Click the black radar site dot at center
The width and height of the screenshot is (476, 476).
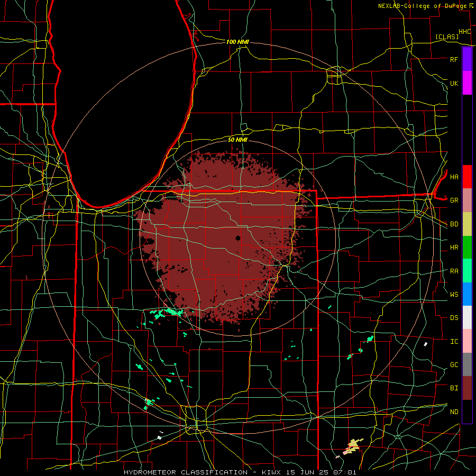click(x=238, y=237)
